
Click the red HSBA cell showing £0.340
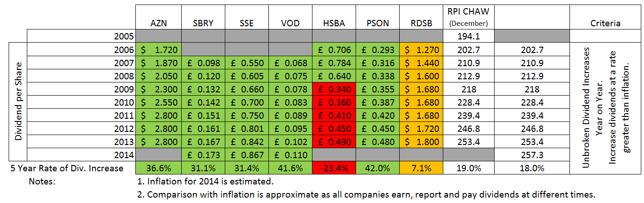[334, 90]
